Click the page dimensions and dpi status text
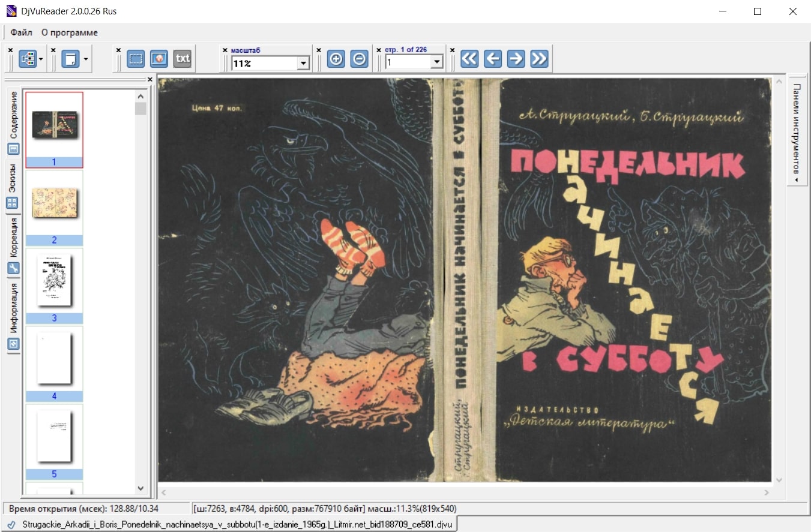The height and width of the screenshot is (532, 811). [325, 509]
